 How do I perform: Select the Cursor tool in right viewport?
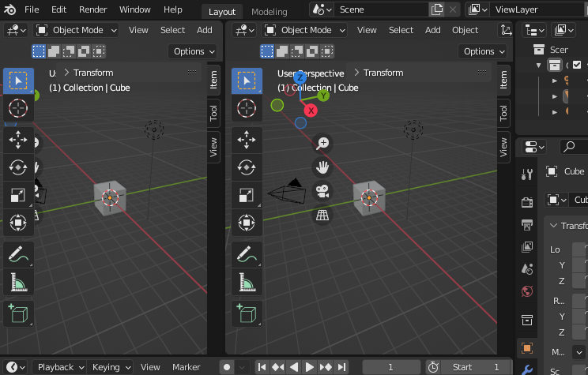click(x=247, y=108)
